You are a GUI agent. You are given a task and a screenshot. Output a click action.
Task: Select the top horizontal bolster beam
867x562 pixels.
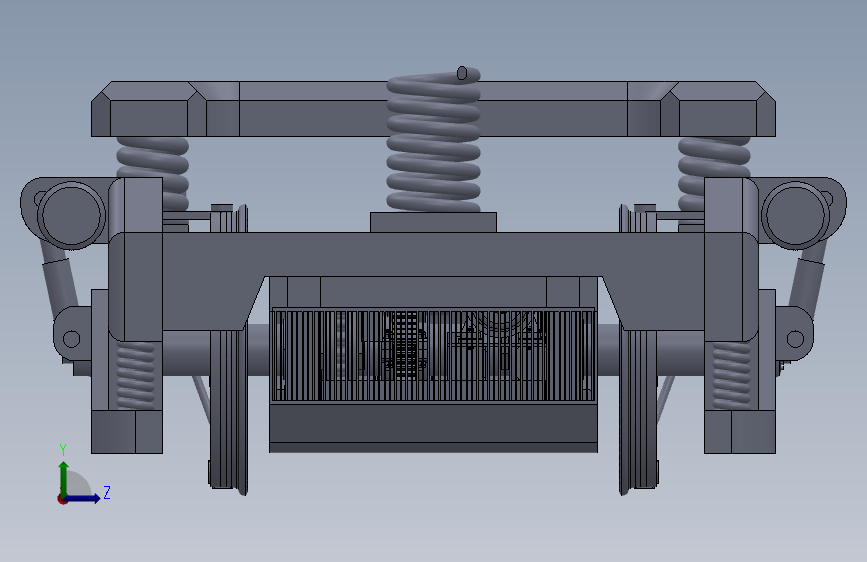pos(434,109)
